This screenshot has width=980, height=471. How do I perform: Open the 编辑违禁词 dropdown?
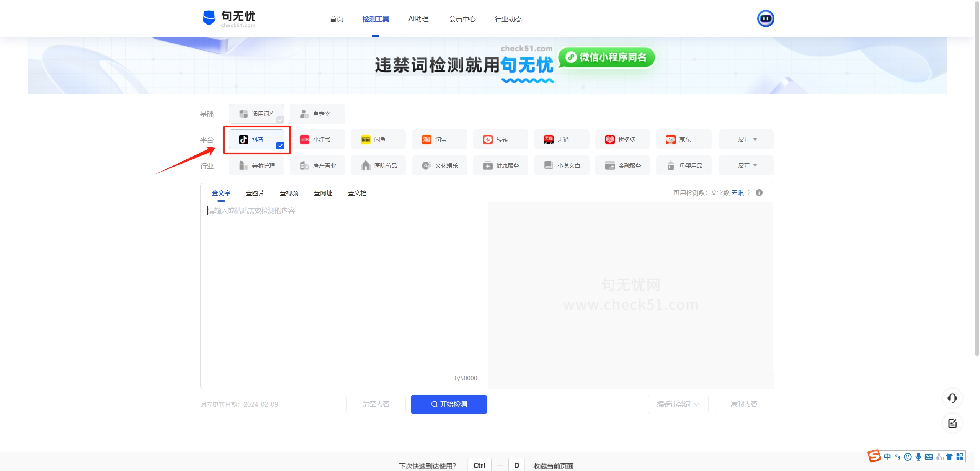tap(678, 404)
